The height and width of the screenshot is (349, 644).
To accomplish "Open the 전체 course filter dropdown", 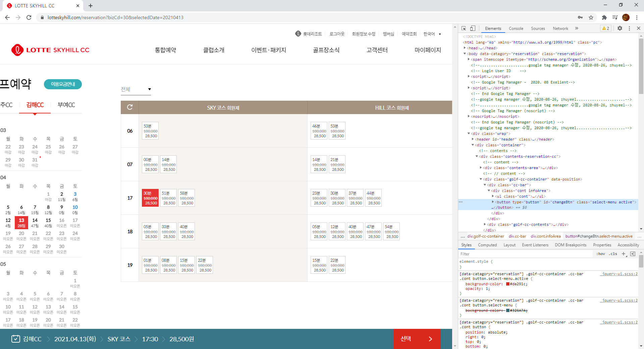I will (x=136, y=89).
